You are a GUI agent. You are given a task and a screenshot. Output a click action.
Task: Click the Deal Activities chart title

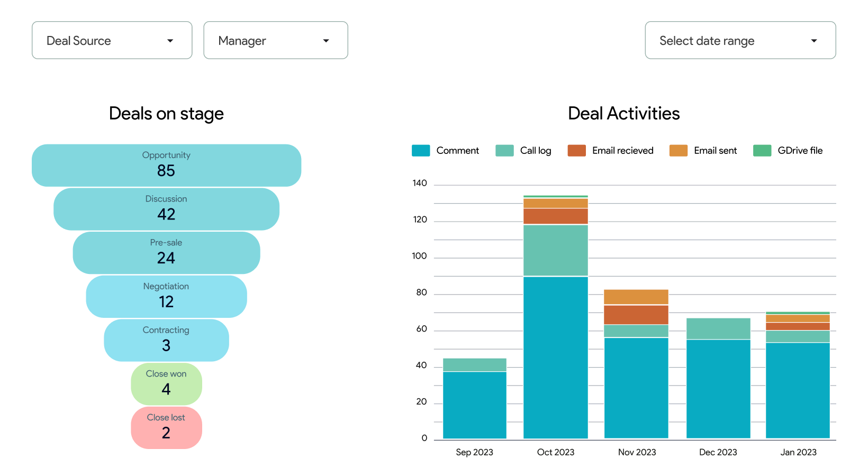[623, 113]
